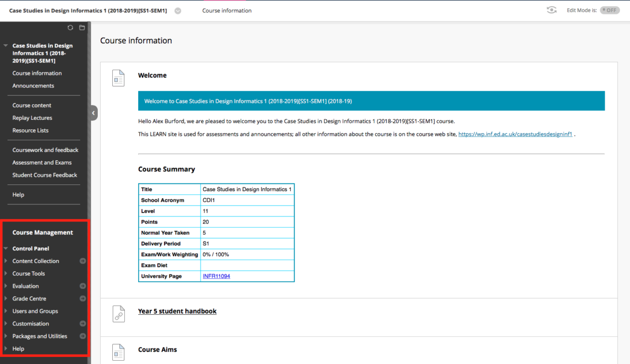The width and height of the screenshot is (630, 364).
Task: Turn Edit Mode on via the OFF toggle
Action: (610, 9)
